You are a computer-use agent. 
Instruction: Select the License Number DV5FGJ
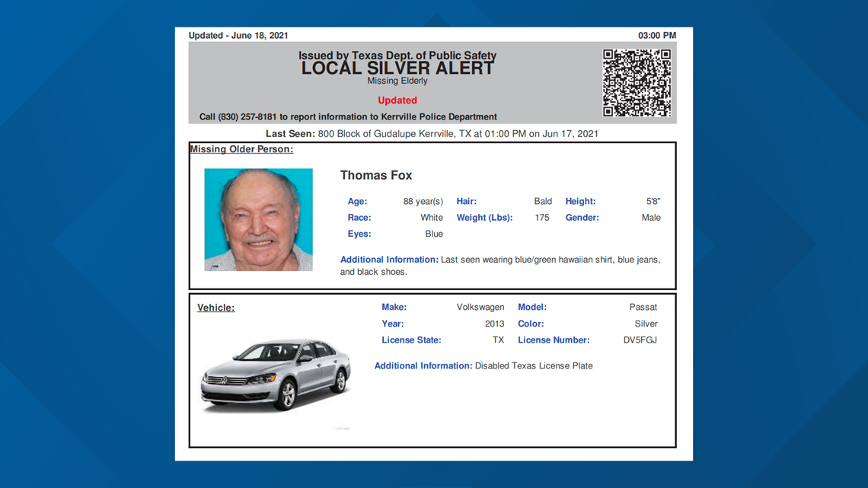(x=640, y=340)
